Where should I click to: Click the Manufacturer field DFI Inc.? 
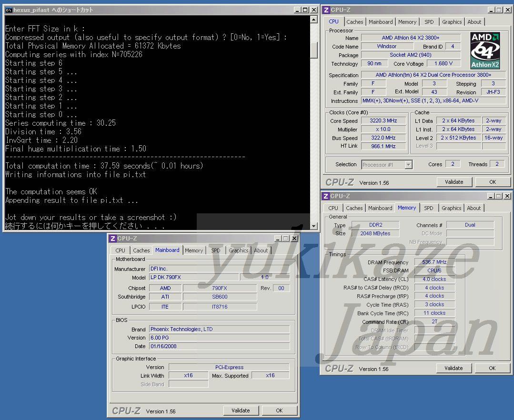[x=219, y=269]
